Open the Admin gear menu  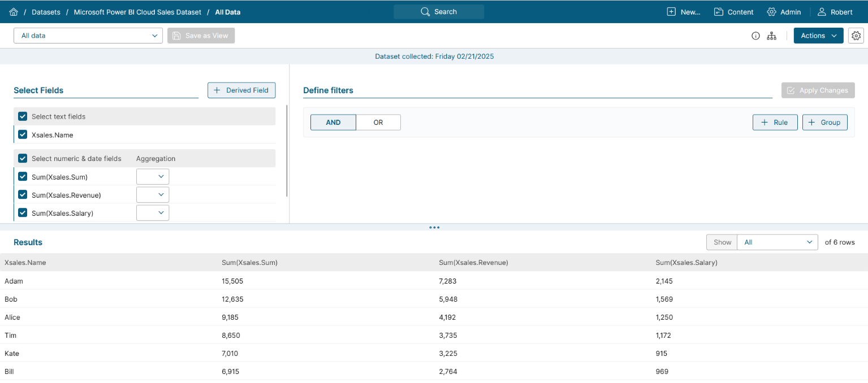click(x=784, y=12)
